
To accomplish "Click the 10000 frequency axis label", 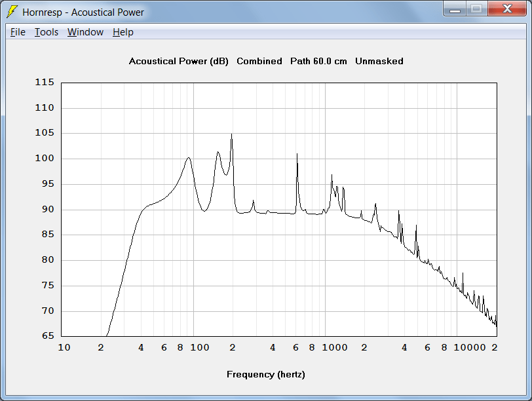I will pos(470,347).
